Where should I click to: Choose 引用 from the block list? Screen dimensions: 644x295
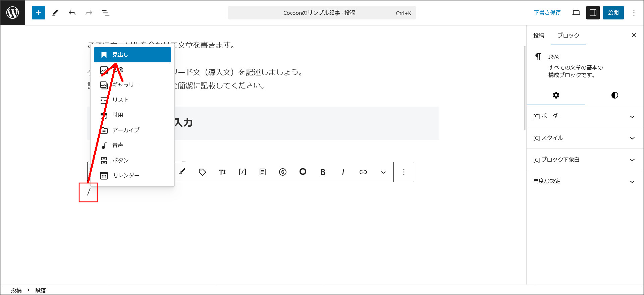coord(132,115)
